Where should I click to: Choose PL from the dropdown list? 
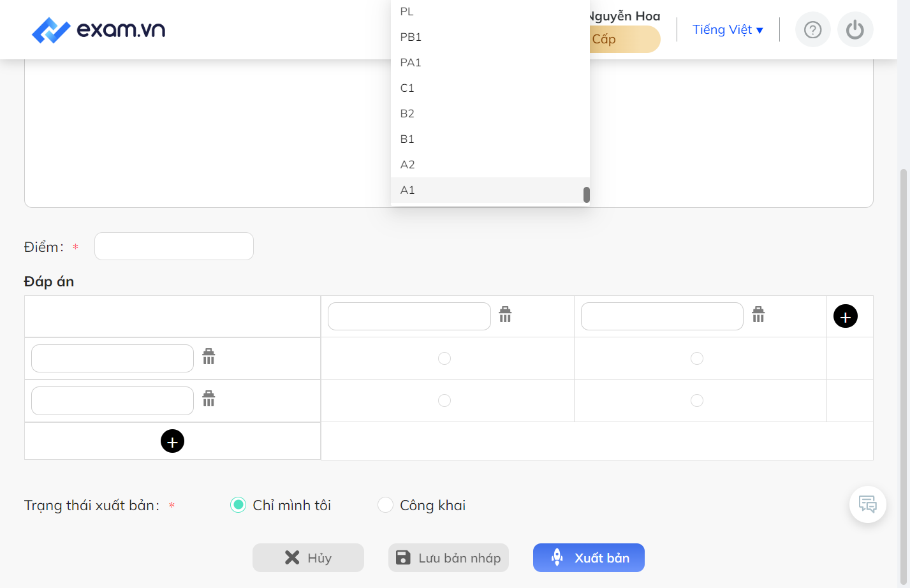(490, 11)
